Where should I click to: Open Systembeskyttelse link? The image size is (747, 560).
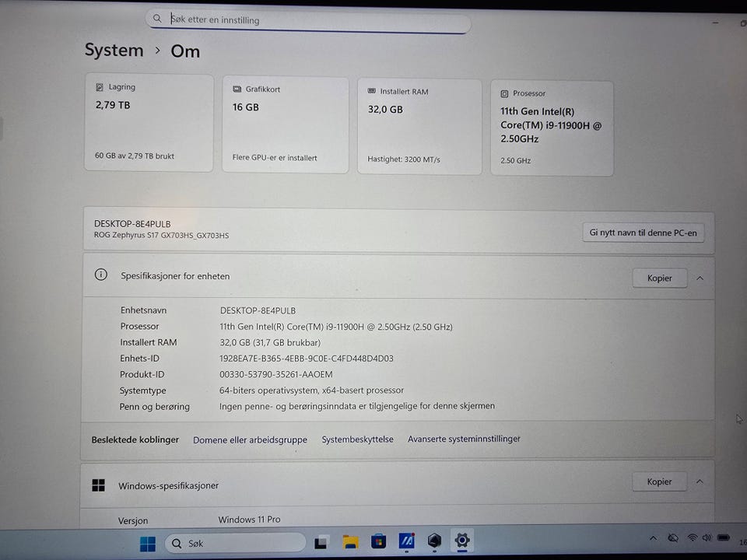tap(357, 439)
